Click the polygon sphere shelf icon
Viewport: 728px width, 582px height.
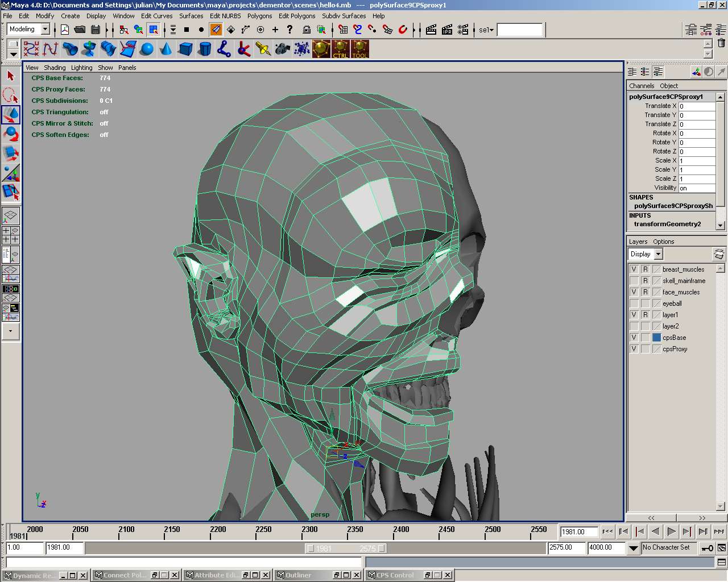[147, 49]
